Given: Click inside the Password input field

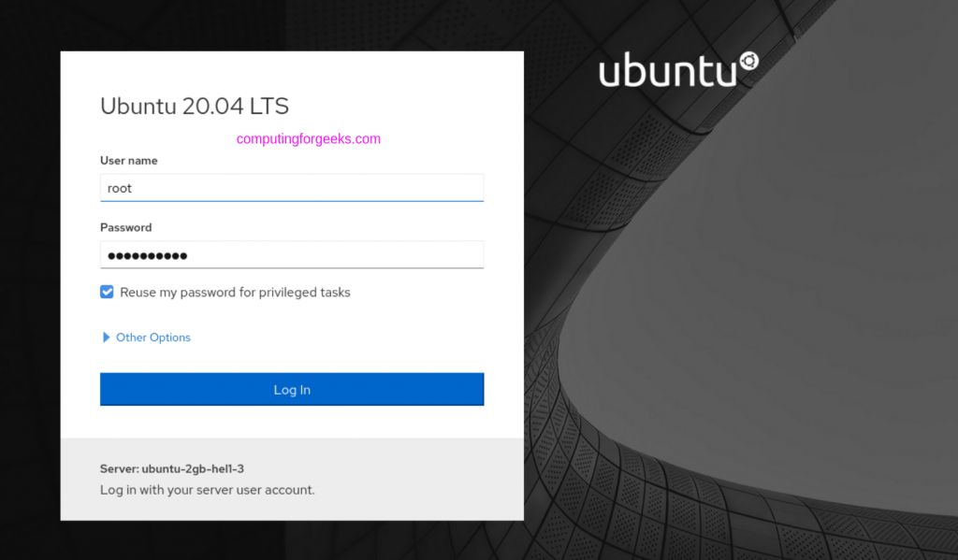Looking at the screenshot, I should point(291,254).
